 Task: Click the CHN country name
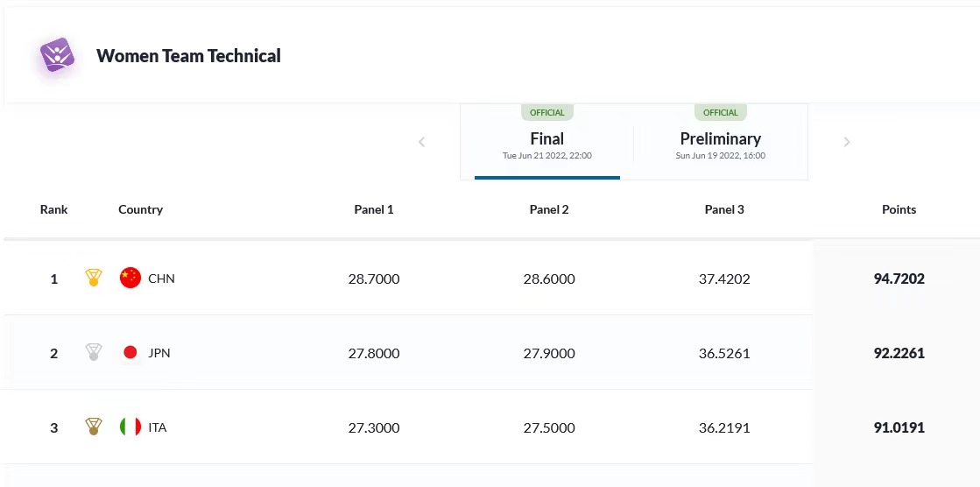tap(161, 279)
